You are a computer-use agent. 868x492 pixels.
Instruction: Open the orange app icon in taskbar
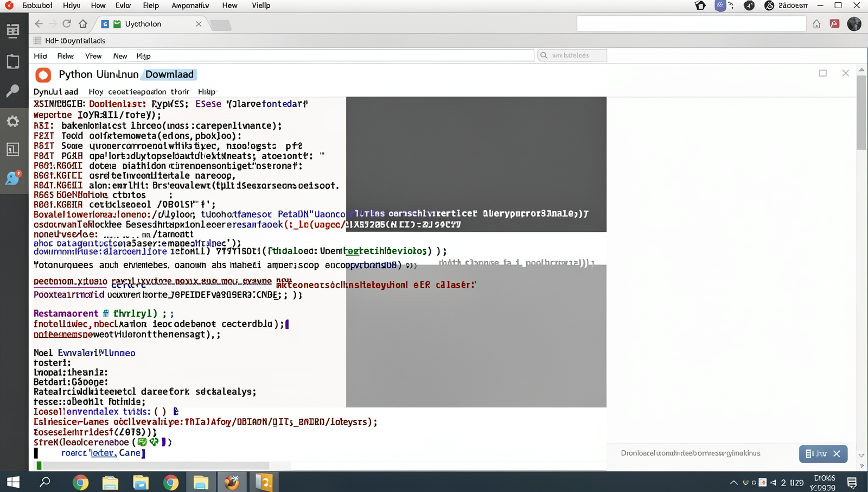[264, 482]
